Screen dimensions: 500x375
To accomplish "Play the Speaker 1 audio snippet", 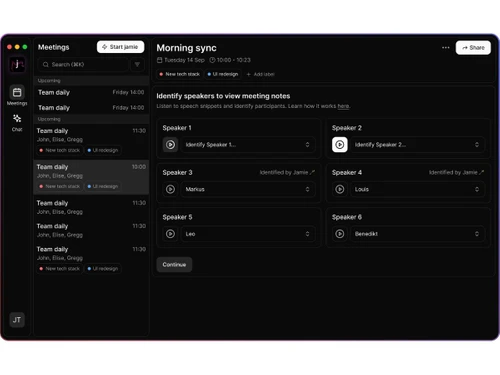I will [170, 145].
